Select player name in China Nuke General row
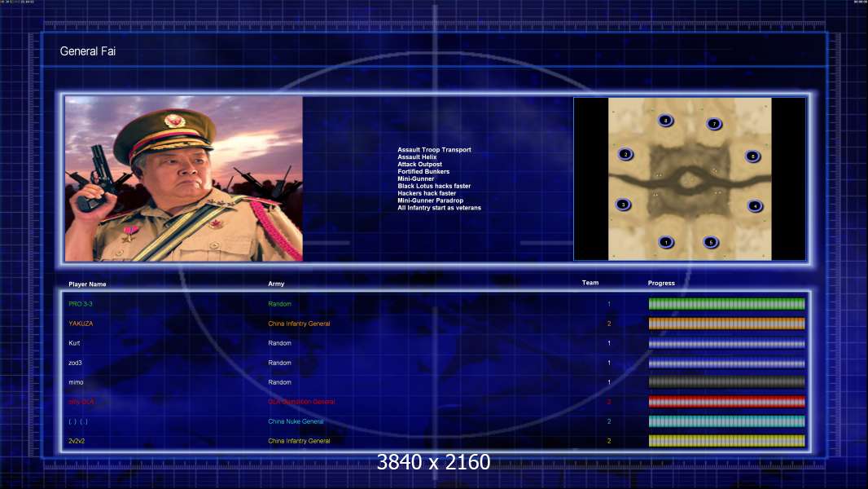This screenshot has width=868, height=489. [78, 421]
